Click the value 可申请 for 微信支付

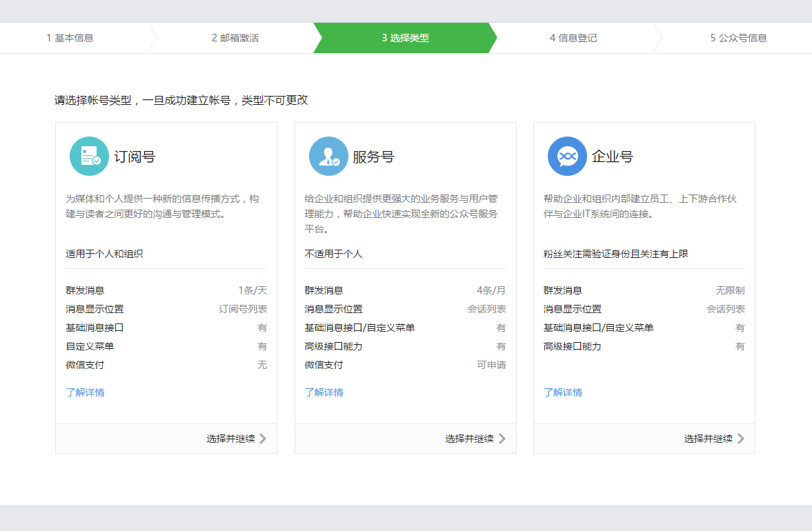click(491, 365)
